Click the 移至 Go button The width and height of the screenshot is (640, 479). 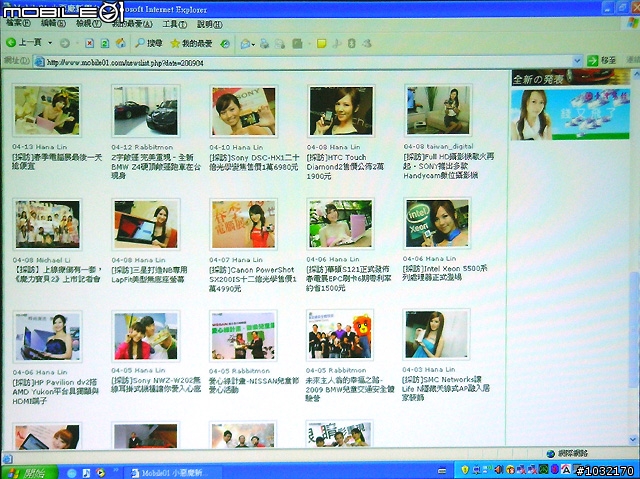[601, 61]
